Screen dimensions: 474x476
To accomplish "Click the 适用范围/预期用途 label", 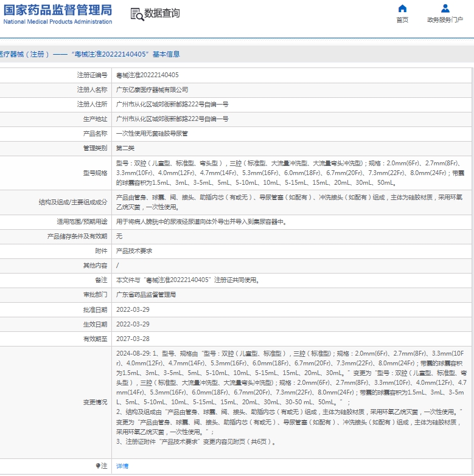I will click(x=82, y=222).
